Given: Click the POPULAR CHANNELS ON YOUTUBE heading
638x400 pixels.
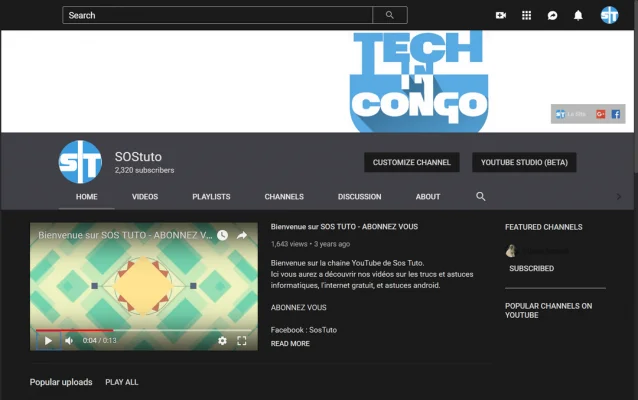Looking at the screenshot, I should [x=548, y=310].
